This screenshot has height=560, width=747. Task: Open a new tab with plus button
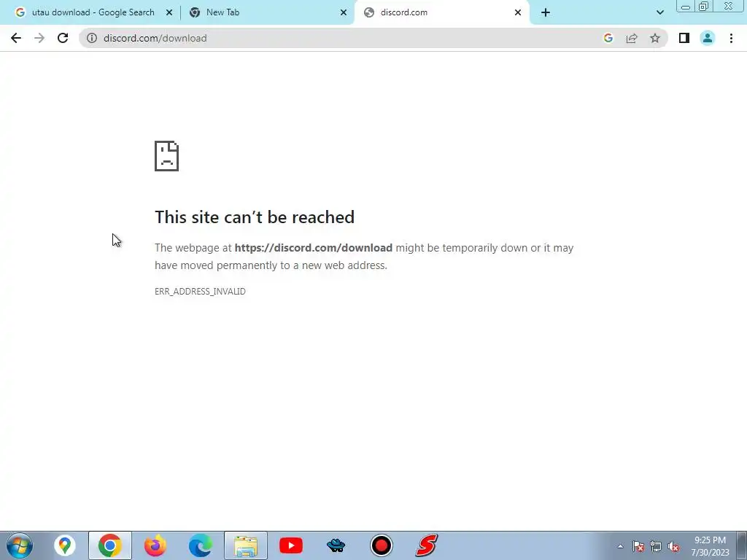pos(546,12)
